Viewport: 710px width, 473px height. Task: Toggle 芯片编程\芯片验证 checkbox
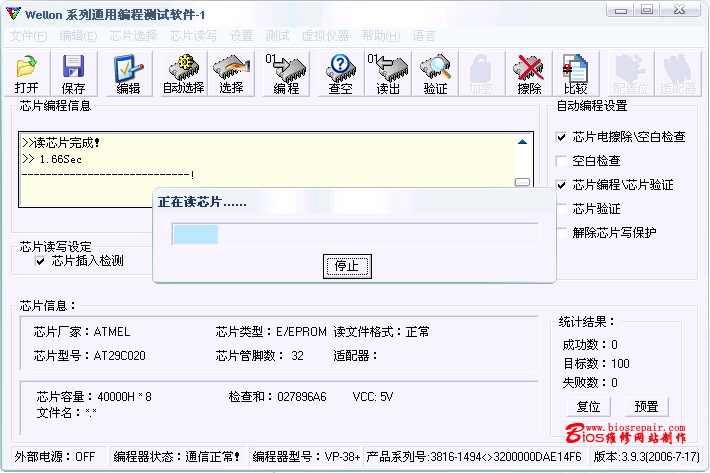click(561, 185)
